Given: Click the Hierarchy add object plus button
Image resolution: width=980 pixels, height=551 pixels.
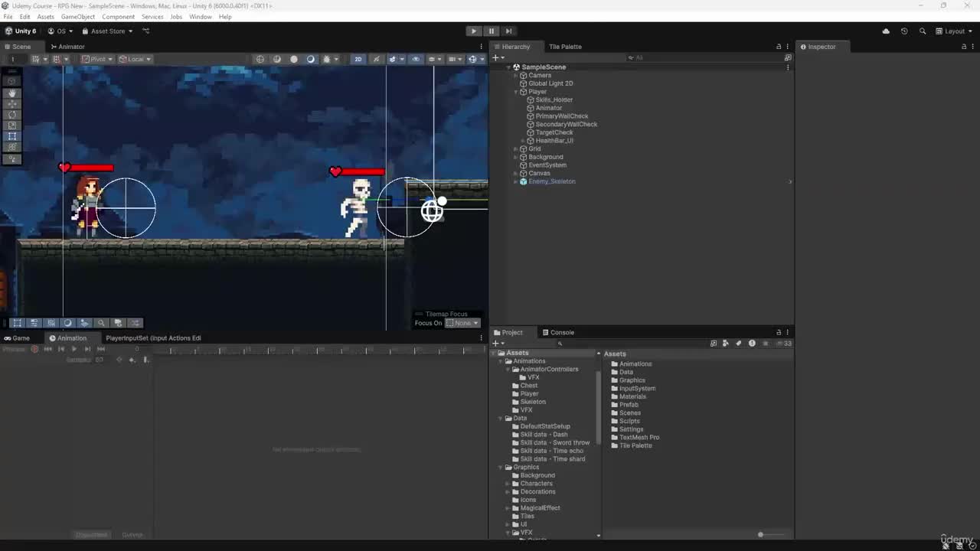Looking at the screenshot, I should point(497,57).
